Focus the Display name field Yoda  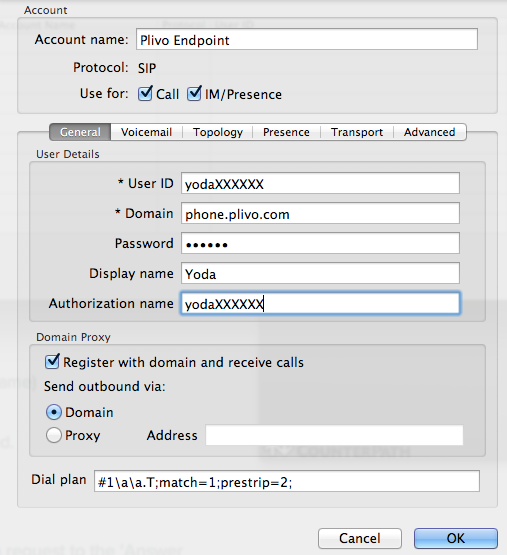pos(320,273)
